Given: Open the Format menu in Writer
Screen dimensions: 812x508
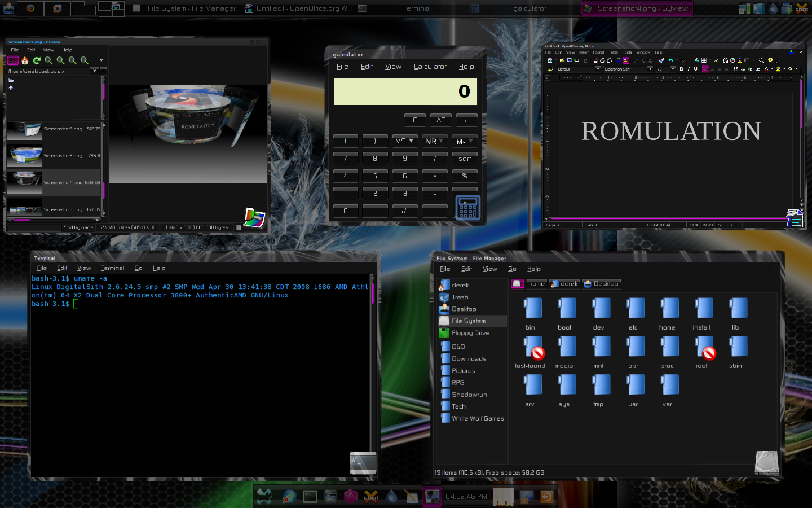Looking at the screenshot, I should [x=598, y=52].
